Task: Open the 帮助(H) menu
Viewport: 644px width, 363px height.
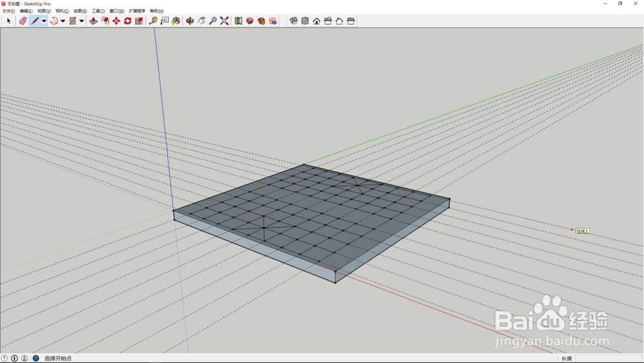Action: pyautogui.click(x=156, y=11)
